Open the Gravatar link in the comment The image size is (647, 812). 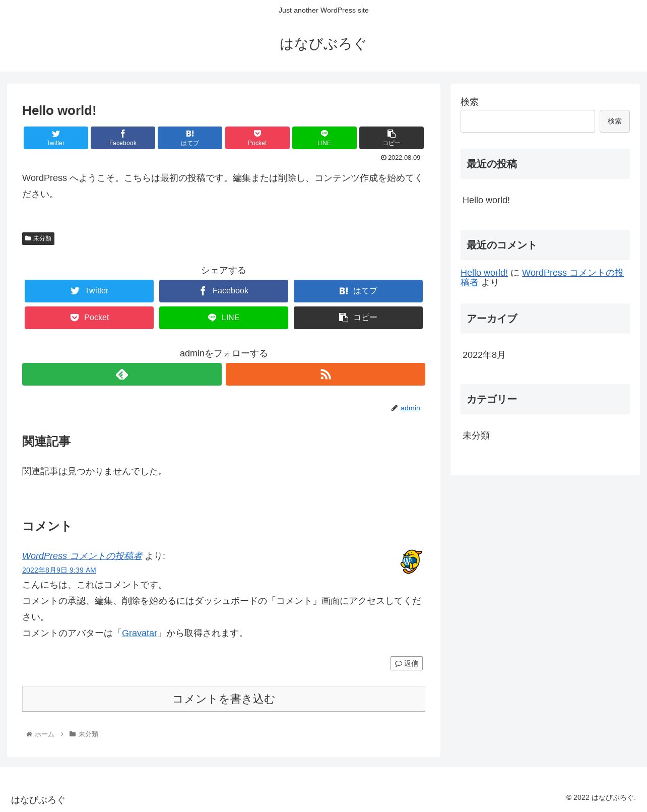point(140,633)
